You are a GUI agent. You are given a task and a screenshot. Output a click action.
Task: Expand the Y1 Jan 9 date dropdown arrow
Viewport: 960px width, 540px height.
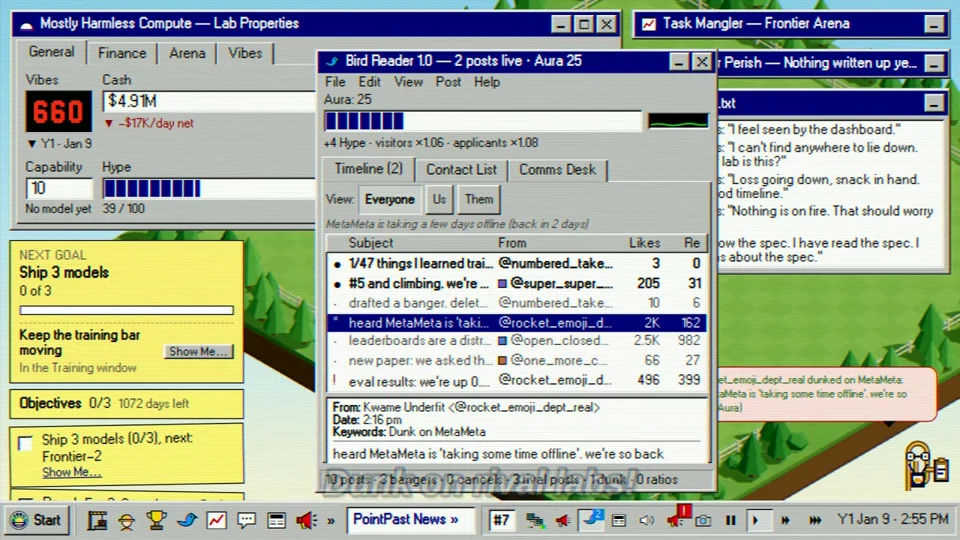pyautogui.click(x=32, y=144)
